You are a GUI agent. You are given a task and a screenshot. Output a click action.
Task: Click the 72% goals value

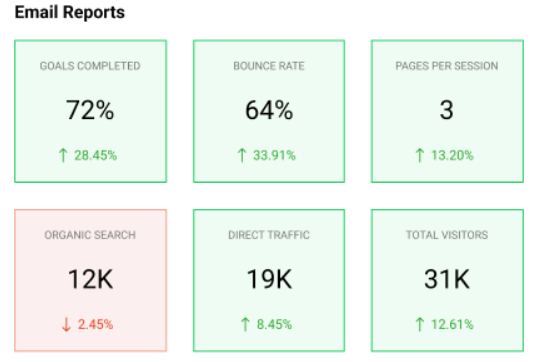90,110
